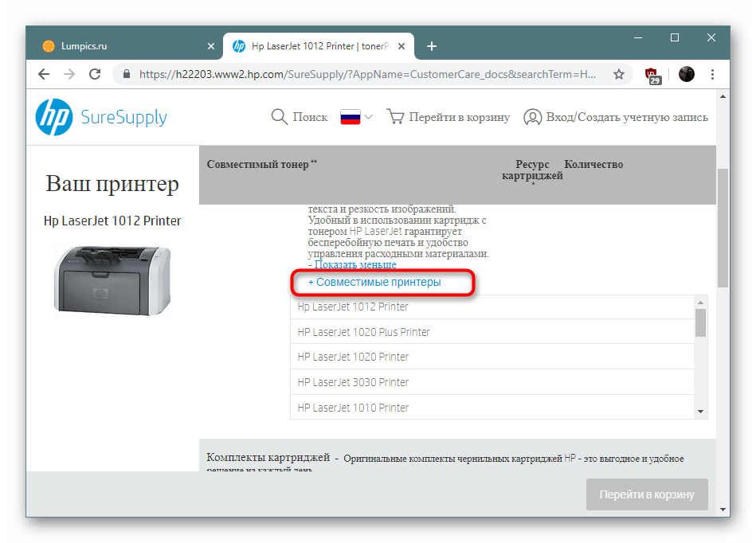Open the Russian flag country dropdown
Image resolution: width=756 pixels, height=543 pixels.
point(356,117)
